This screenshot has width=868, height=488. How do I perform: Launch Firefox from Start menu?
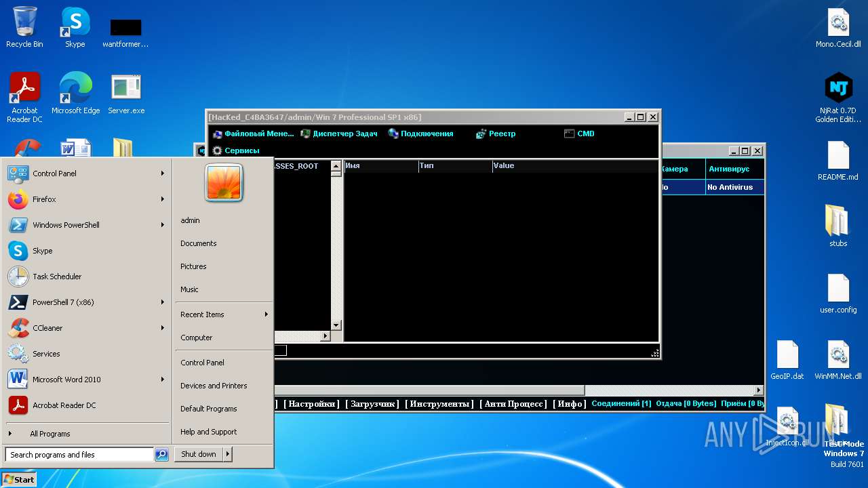pos(87,199)
